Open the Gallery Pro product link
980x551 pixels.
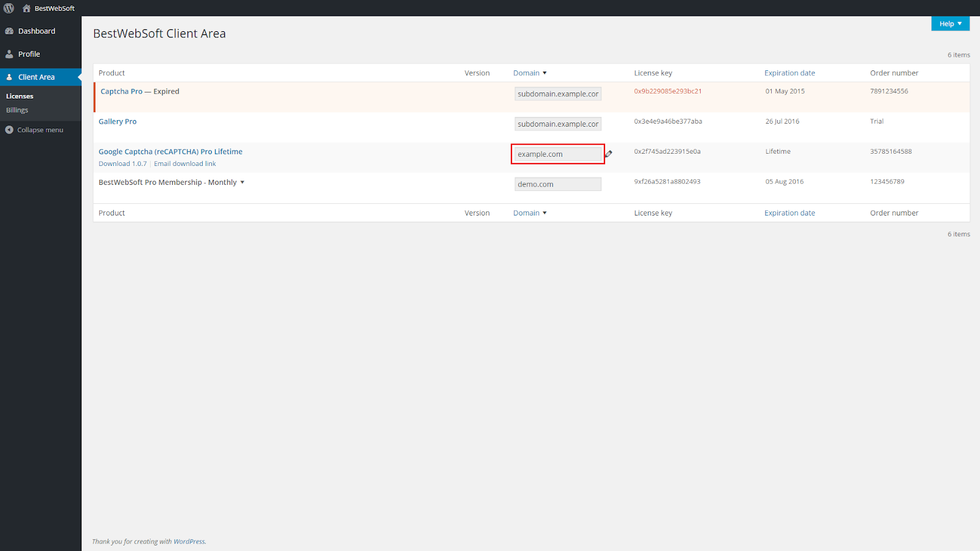point(118,121)
